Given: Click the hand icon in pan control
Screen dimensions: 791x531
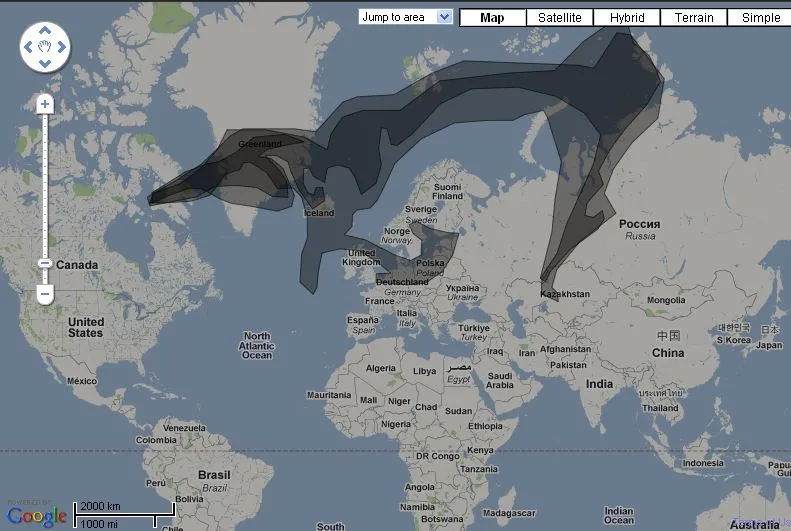Looking at the screenshot, I should point(45,47).
